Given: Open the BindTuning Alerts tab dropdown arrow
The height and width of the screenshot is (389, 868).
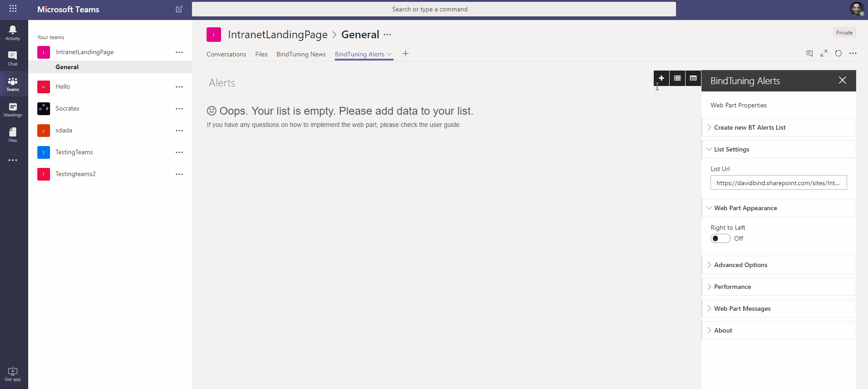Looking at the screenshot, I should [x=389, y=55].
